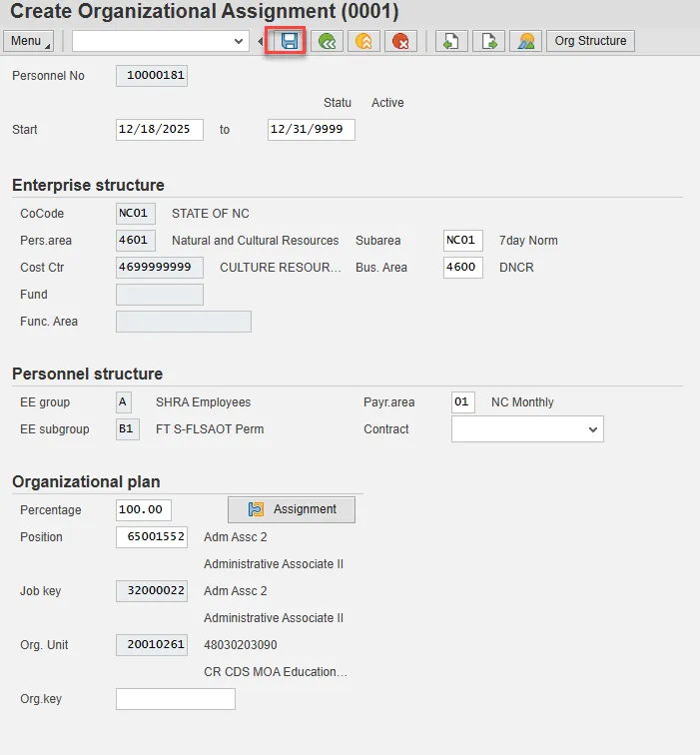
Task: Click the Enterprise structure heading
Action: [x=88, y=185]
